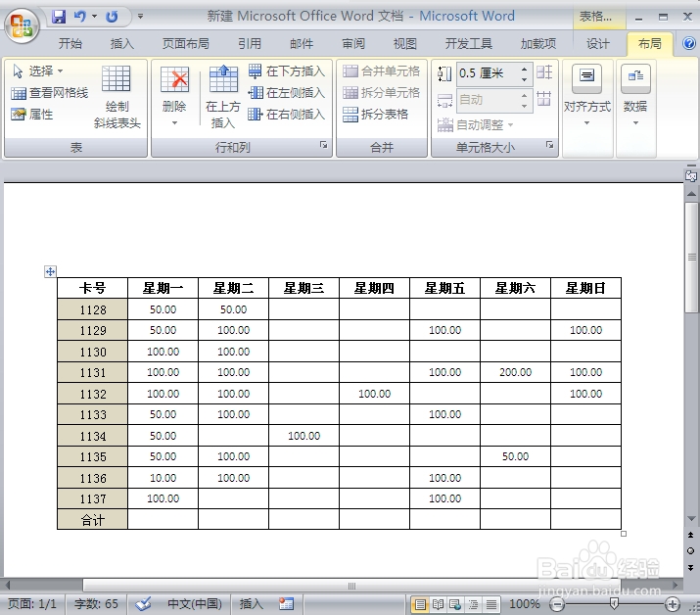Click macro recording icon in status bar
The image size is (700, 615).
coord(286,604)
